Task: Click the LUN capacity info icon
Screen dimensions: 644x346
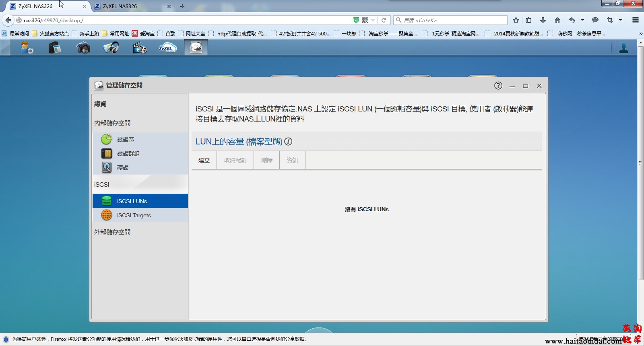Action: click(x=288, y=142)
